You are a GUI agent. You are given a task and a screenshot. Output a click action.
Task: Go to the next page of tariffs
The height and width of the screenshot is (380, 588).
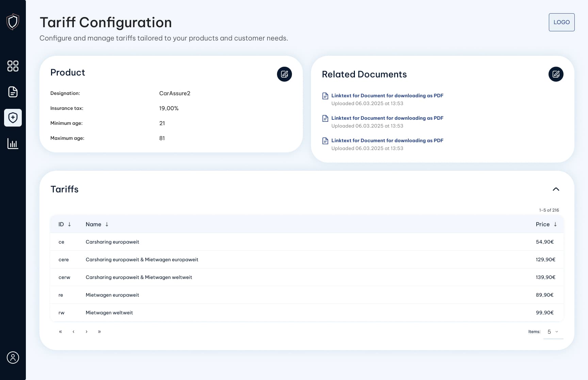tap(86, 331)
